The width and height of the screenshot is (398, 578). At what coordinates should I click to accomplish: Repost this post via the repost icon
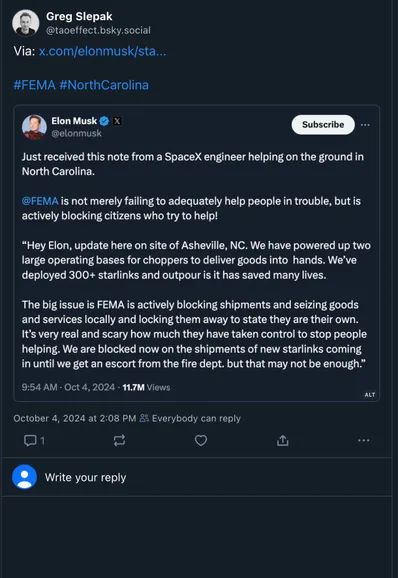[119, 440]
